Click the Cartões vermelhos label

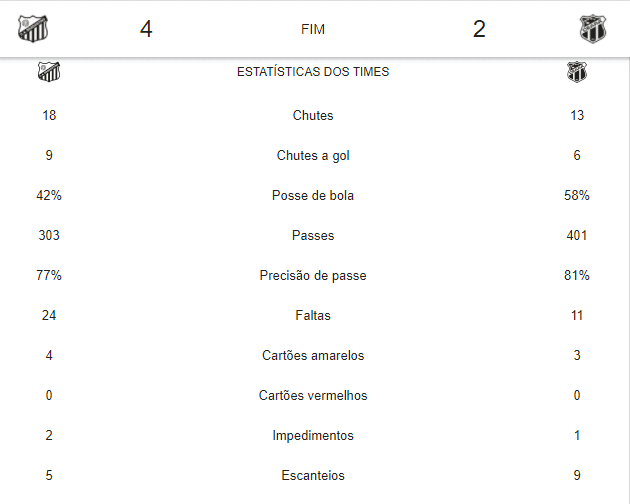313,395
